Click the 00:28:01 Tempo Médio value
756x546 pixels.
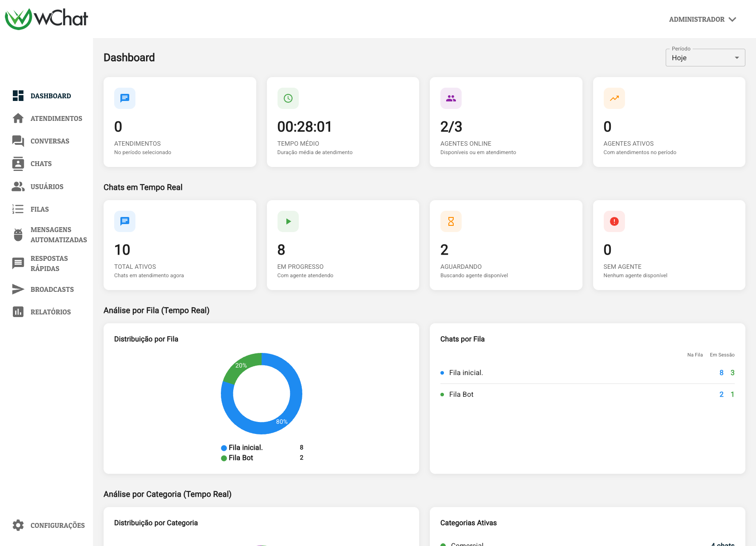305,127
